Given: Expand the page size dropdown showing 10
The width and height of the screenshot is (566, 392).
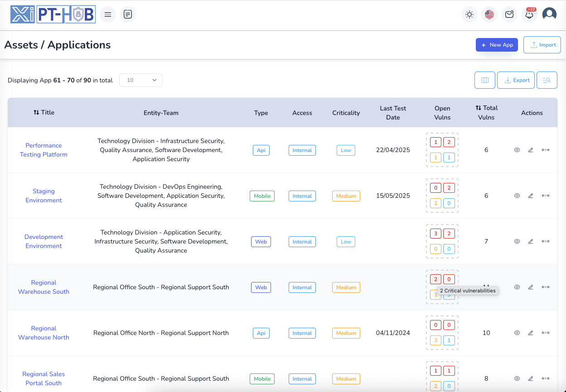Looking at the screenshot, I should pyautogui.click(x=141, y=80).
